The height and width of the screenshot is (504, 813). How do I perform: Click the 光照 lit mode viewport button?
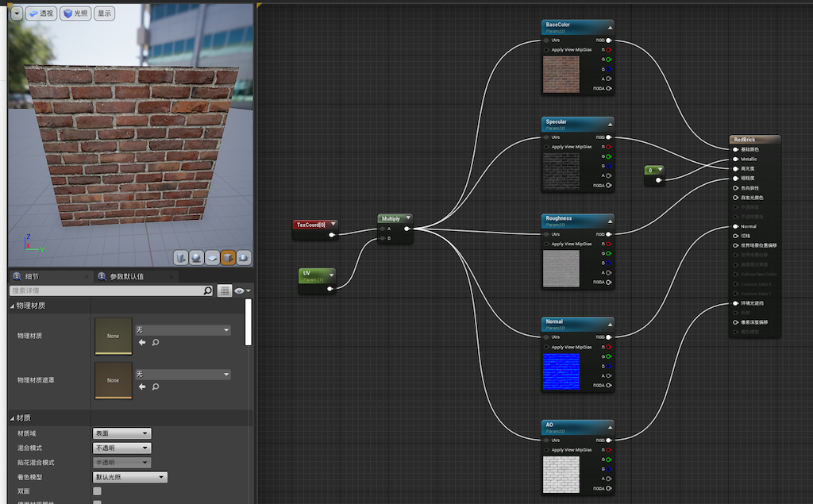(76, 13)
